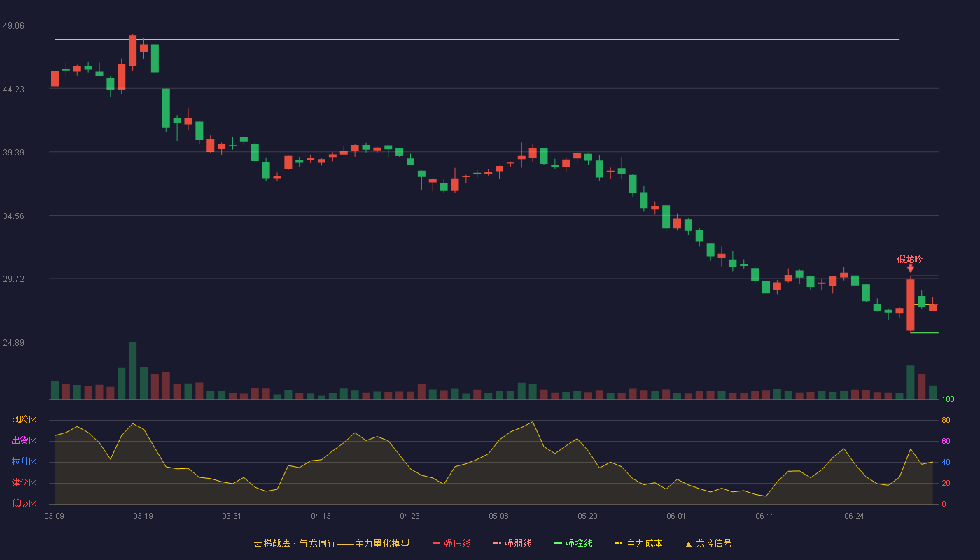Click the 假龙吟 signal label
Screen dimensions: 980x560
click(910, 259)
